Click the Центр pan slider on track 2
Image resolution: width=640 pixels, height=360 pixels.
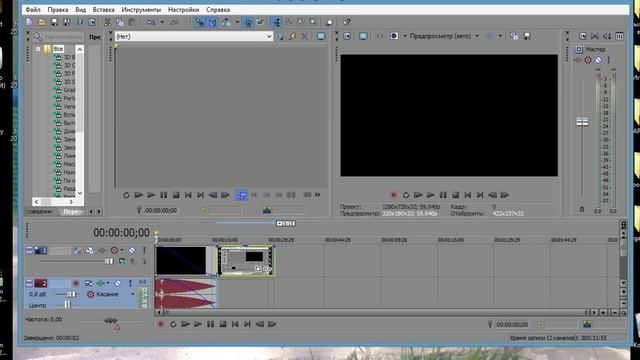pyautogui.click(x=67, y=305)
